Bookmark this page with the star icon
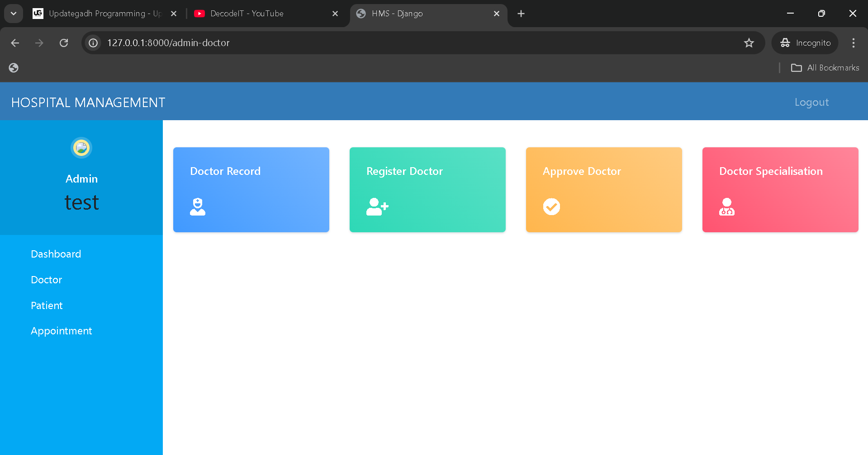Screen dimensions: 868x455 [749, 43]
